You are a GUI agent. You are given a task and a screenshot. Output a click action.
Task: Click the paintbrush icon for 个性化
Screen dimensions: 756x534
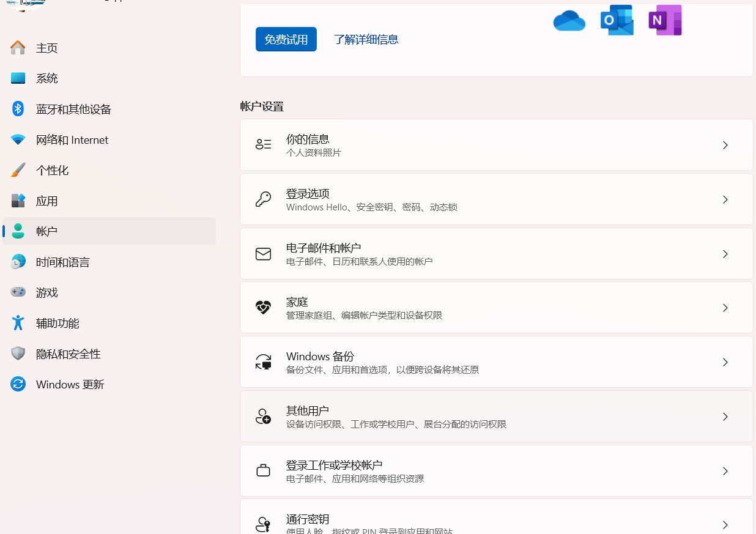[18, 170]
